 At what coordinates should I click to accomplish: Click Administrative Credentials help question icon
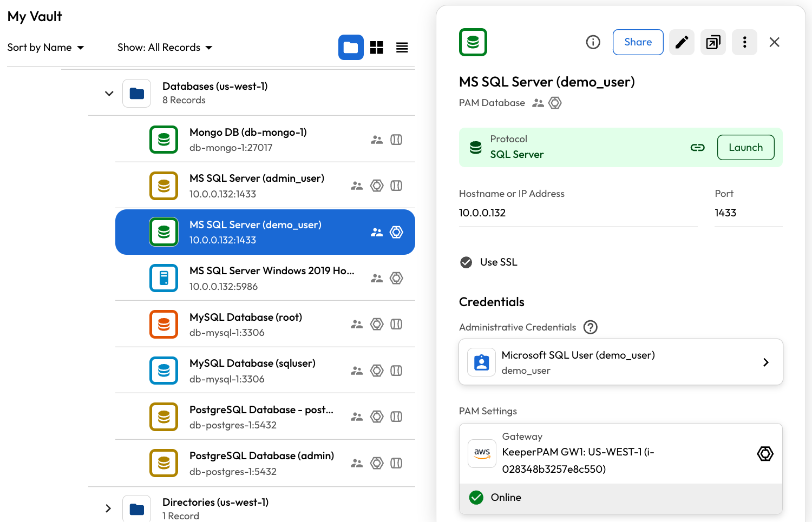click(x=590, y=327)
